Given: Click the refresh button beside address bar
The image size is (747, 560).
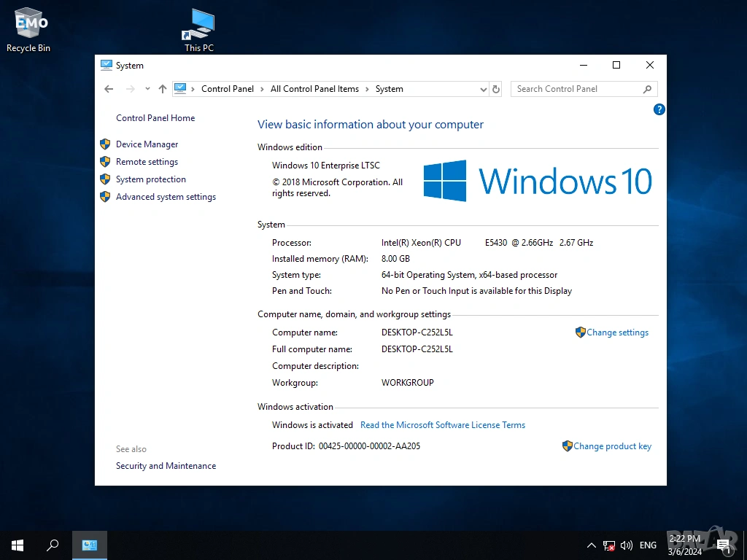Looking at the screenshot, I should point(496,89).
